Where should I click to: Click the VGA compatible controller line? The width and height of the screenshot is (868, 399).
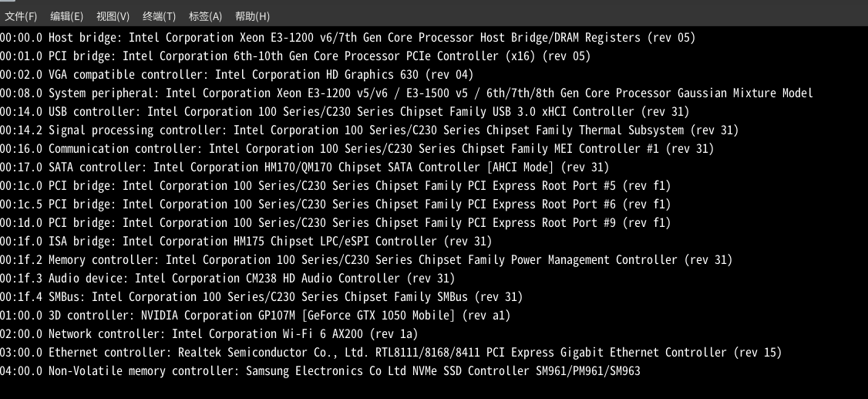click(237, 75)
